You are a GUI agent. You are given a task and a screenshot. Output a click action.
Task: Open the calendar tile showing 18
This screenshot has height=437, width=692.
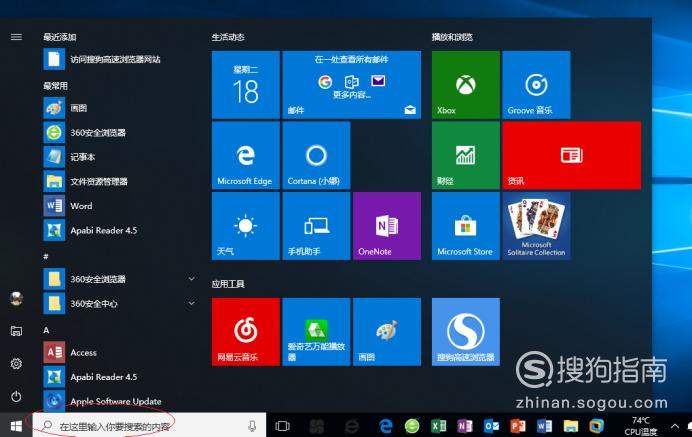(x=246, y=85)
